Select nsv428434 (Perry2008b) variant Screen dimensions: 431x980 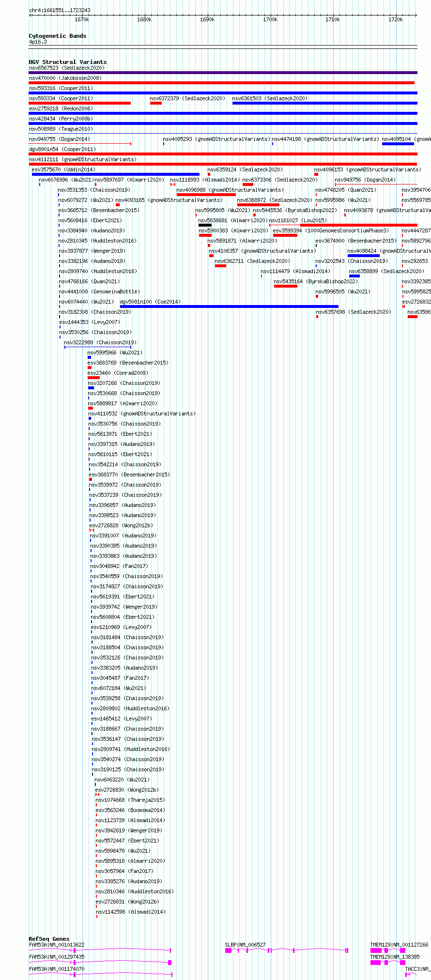[223, 123]
